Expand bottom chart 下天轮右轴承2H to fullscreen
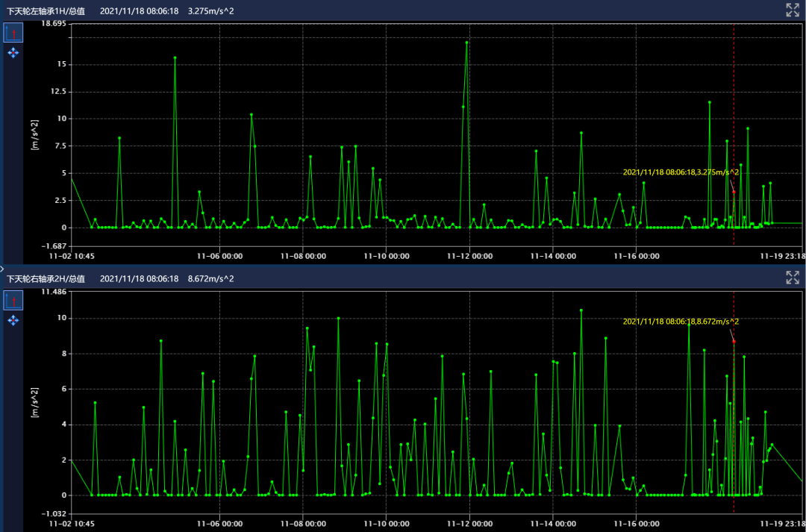Viewport: 806px width, 532px height. coord(793,278)
